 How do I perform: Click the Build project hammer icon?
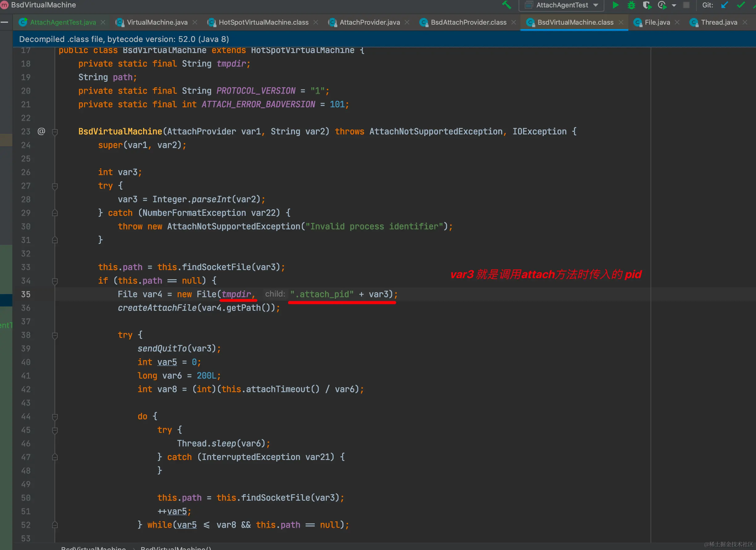pos(506,5)
